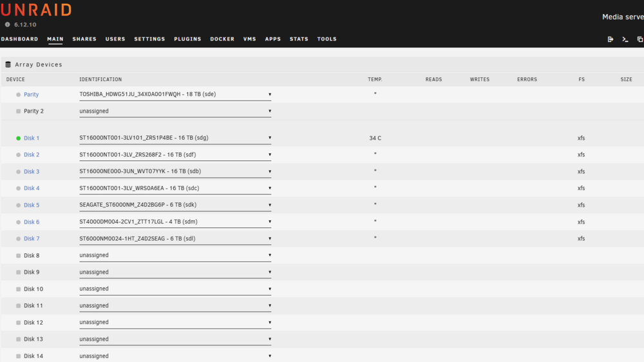Open the Disk 5 SEAGATE device dropdown

coord(175,205)
